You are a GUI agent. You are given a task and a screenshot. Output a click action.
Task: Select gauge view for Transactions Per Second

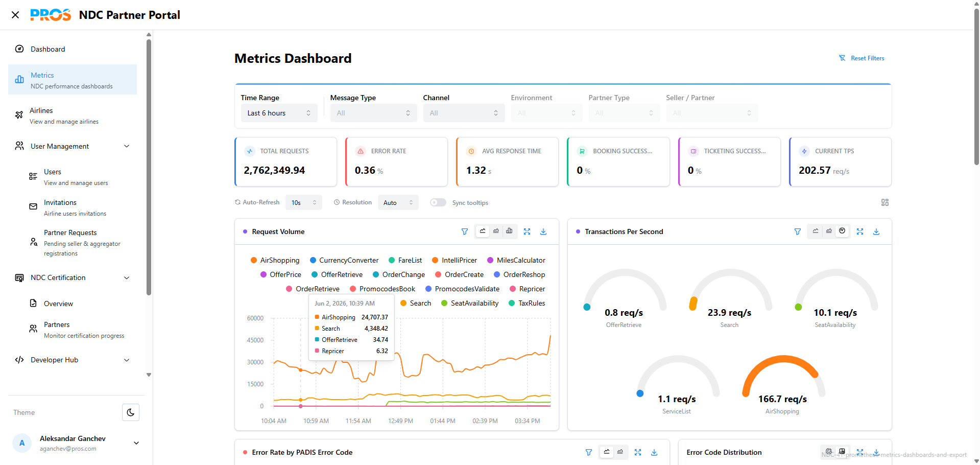(x=842, y=231)
